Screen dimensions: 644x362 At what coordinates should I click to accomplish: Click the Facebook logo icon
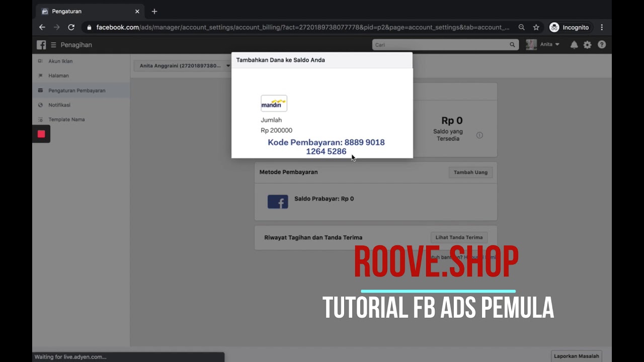(x=41, y=45)
